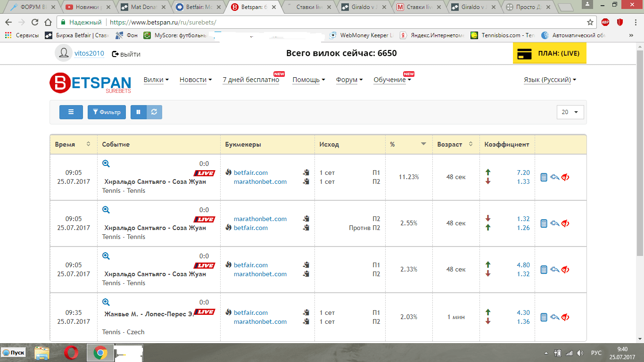Open calculator for the 2.03% surebet
Screen dimensions: 644x362
point(544,317)
